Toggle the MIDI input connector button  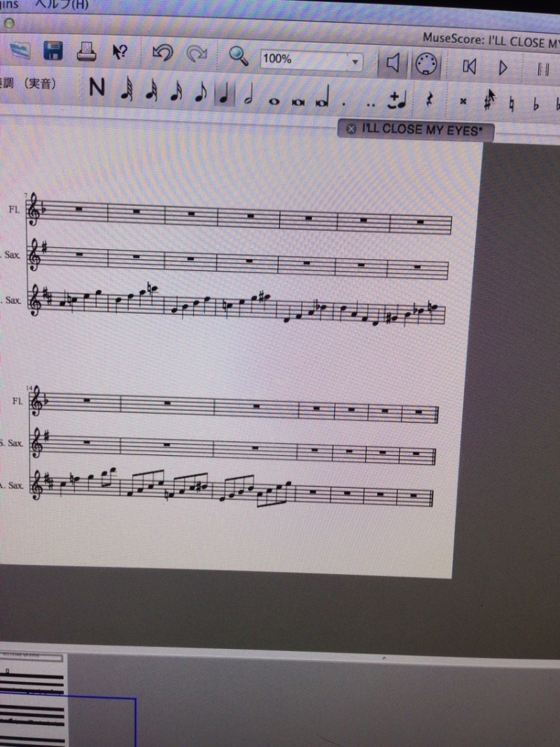click(x=426, y=64)
